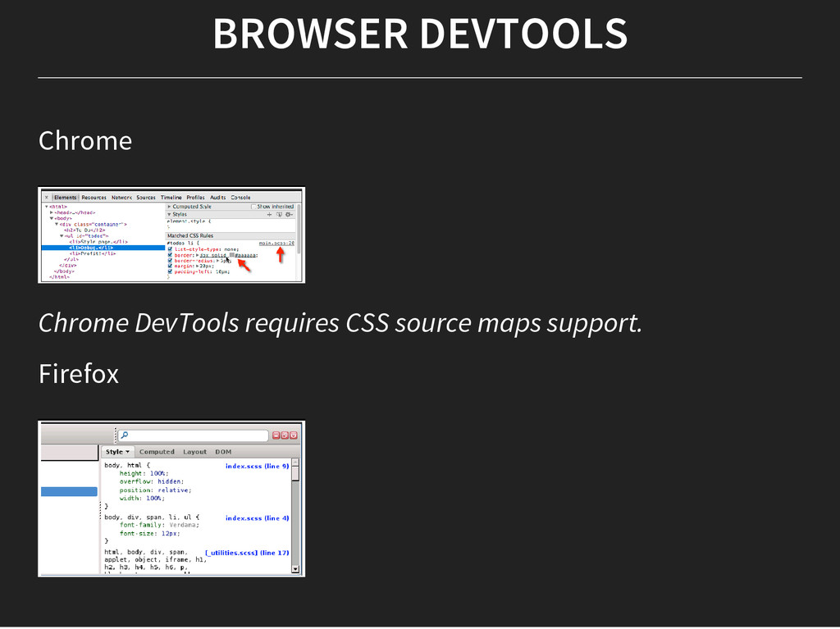The height and width of the screenshot is (629, 840).
Task: Click Firebug open in new window icon
Action: [x=285, y=435]
